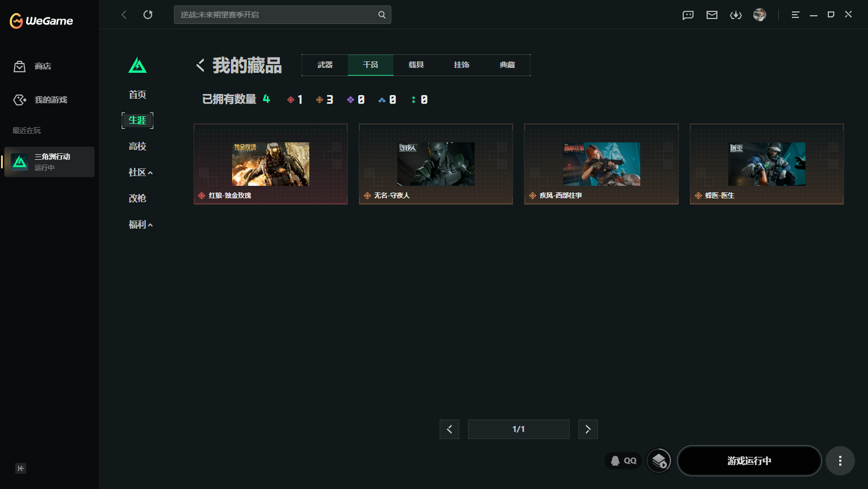Click the 游戏运行中 button
Image resolution: width=868 pixels, height=489 pixels.
[750, 461]
